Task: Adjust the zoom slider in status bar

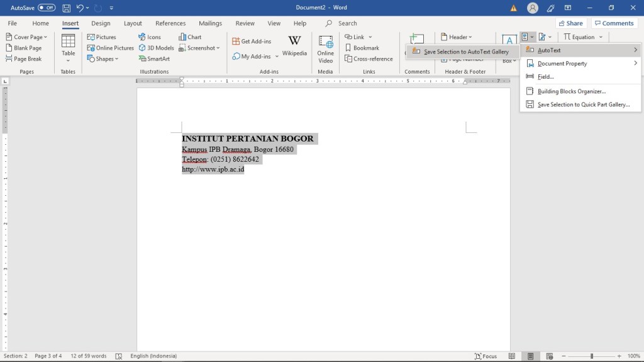Action: point(591,356)
